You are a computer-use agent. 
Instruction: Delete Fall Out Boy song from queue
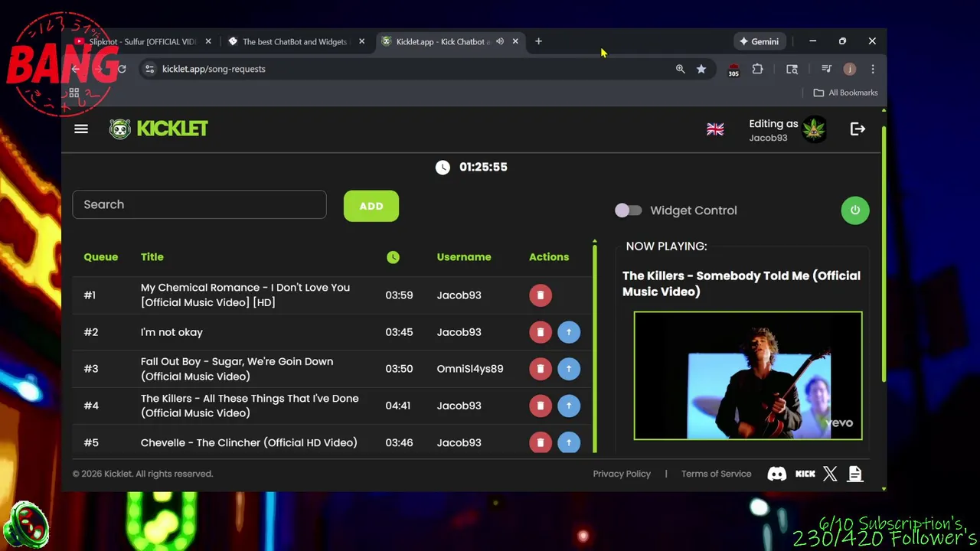tap(541, 369)
